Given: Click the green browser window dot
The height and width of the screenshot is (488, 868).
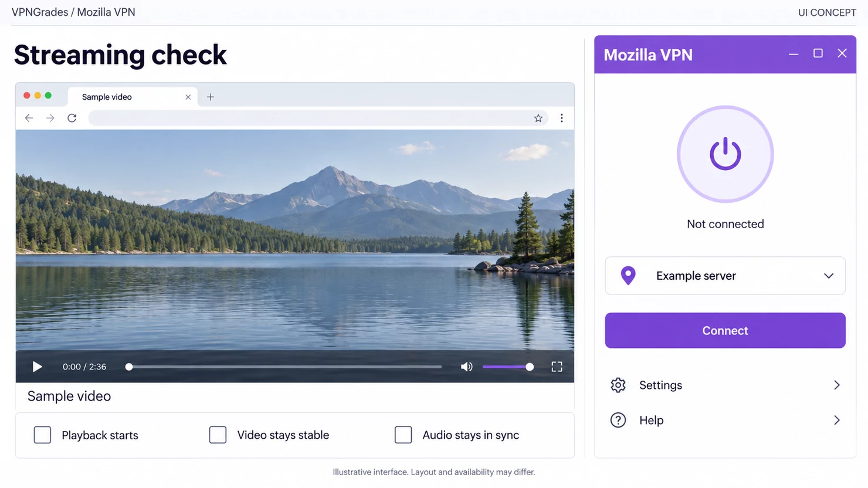Looking at the screenshot, I should [x=48, y=96].
